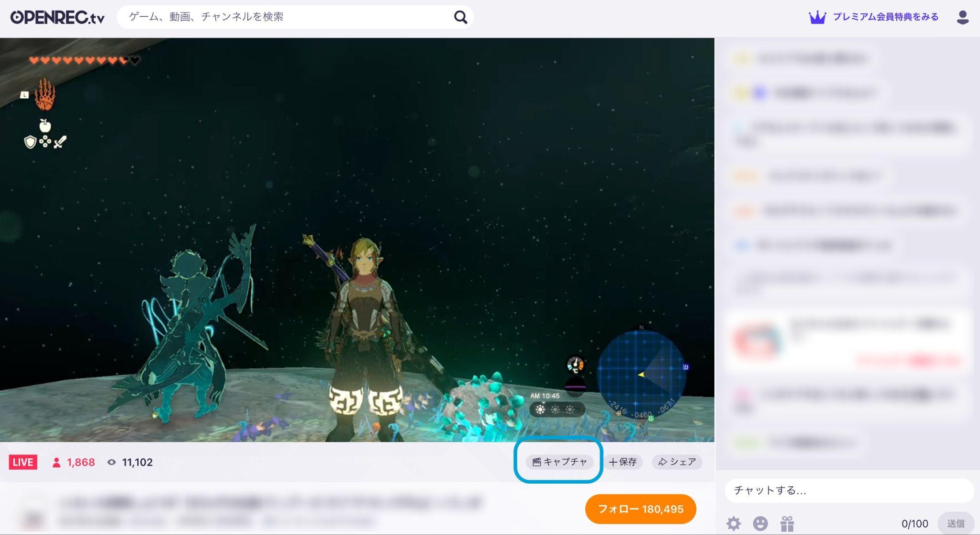The width and height of the screenshot is (980, 535).
Task: Click the 送信 send button
Action: click(x=956, y=524)
